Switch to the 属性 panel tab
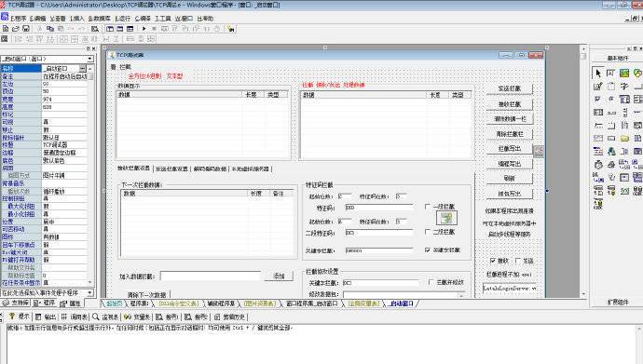The height and width of the screenshot is (364, 643). (71, 303)
